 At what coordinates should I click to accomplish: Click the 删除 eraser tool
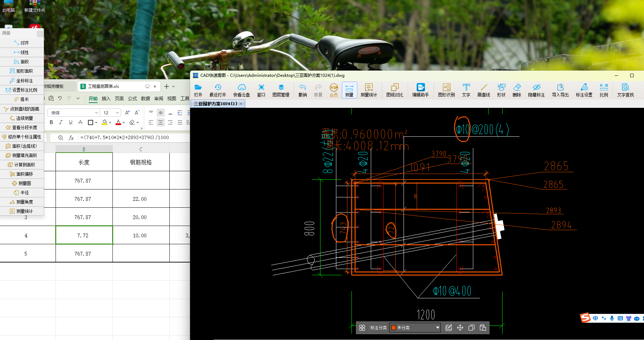coord(517,90)
